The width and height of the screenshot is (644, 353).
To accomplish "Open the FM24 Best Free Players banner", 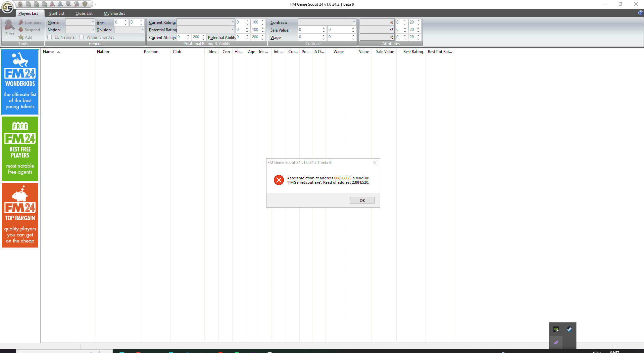I will click(20, 149).
